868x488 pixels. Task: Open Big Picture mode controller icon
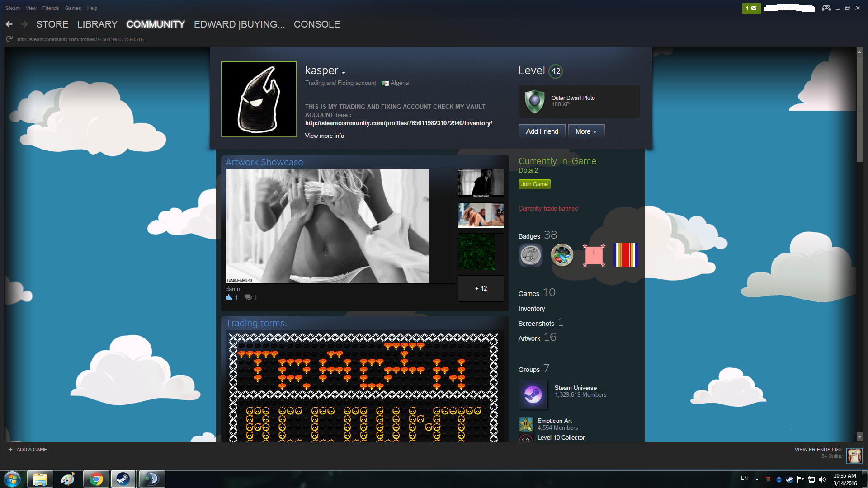click(826, 8)
